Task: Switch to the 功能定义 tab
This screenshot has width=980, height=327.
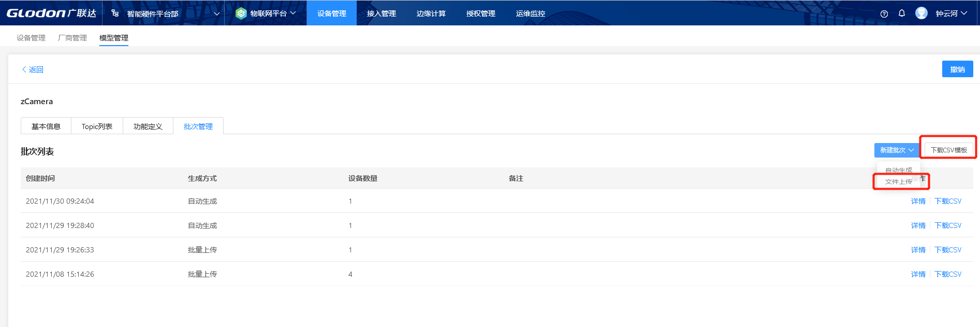Action: click(148, 126)
